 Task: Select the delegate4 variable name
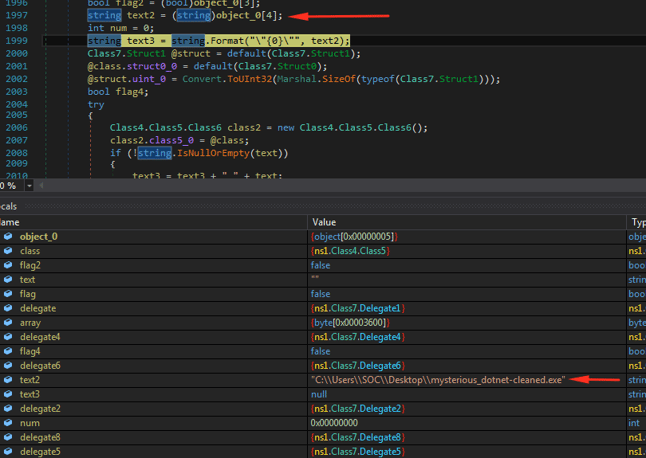40,337
